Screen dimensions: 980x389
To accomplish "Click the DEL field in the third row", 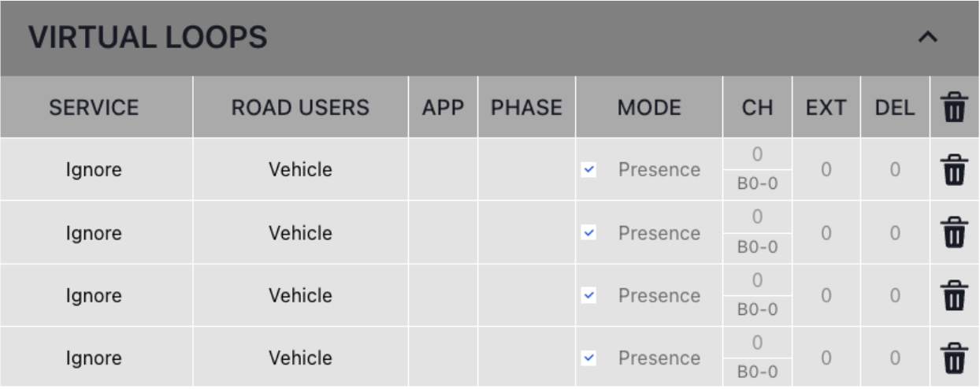I will 895,295.
